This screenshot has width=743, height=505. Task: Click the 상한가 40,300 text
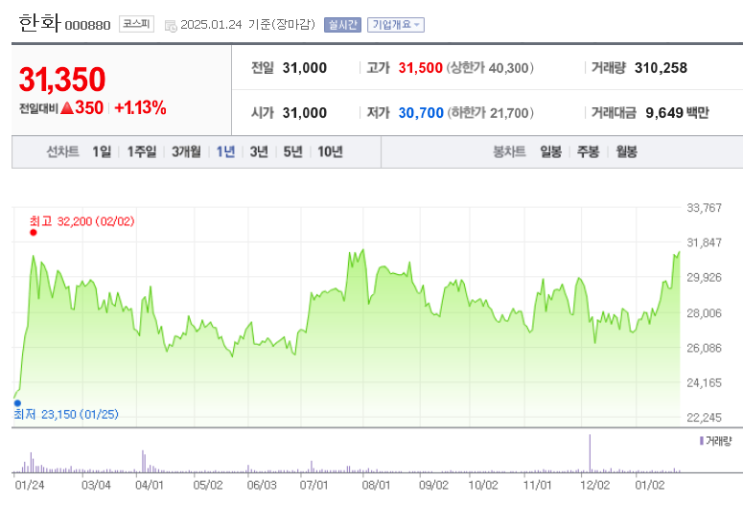click(x=490, y=68)
